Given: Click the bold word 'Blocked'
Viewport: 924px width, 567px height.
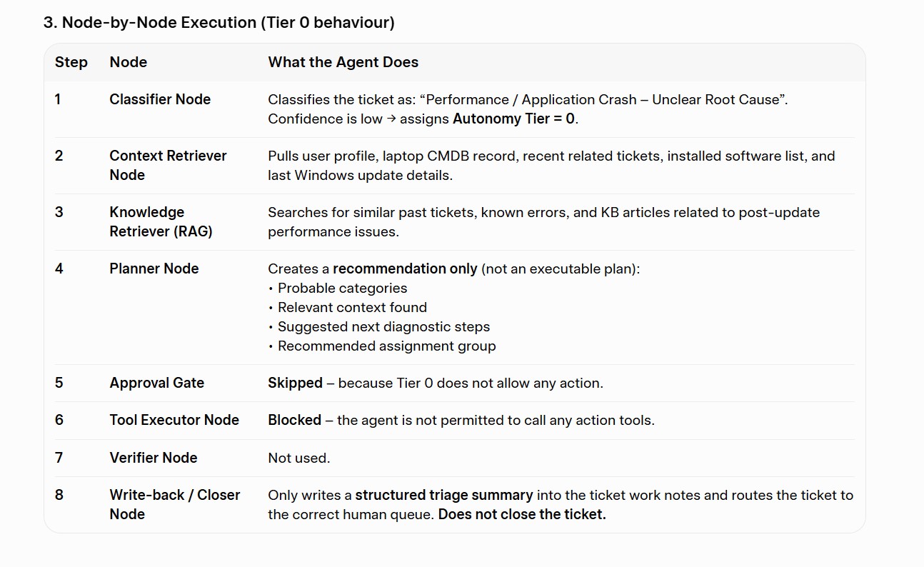Looking at the screenshot, I should coord(295,420).
